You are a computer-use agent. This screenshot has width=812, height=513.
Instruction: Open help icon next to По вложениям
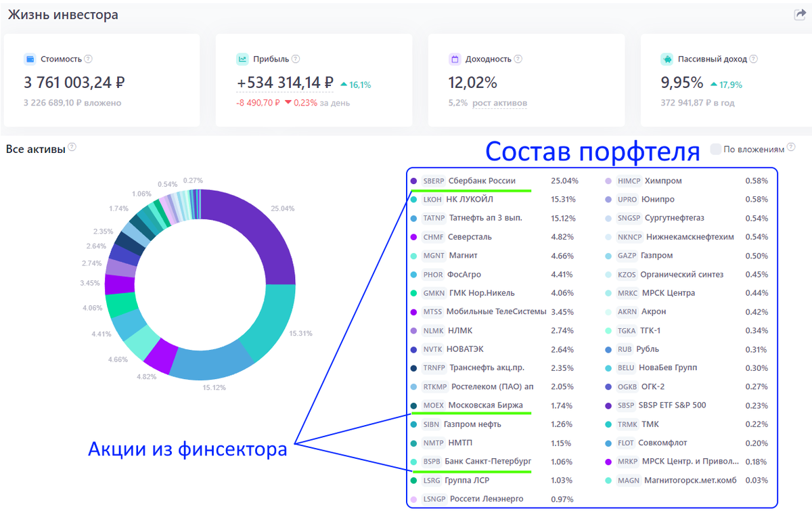pos(791,147)
